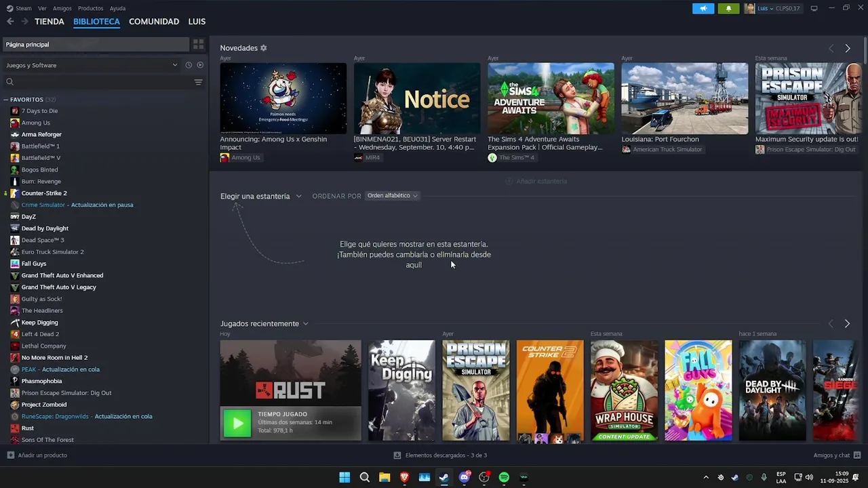Open the Ver menu

(42, 8)
